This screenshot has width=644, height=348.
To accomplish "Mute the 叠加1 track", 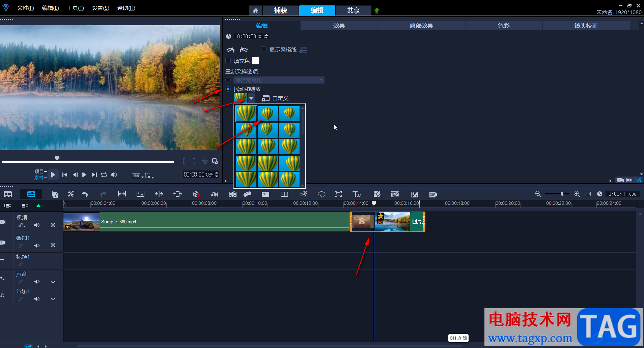I will [x=37, y=245].
